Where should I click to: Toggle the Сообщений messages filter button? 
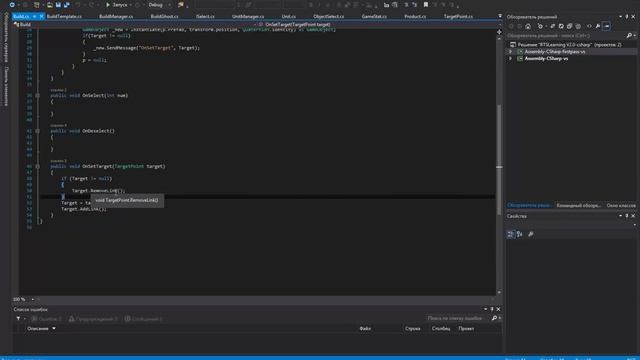(144, 318)
